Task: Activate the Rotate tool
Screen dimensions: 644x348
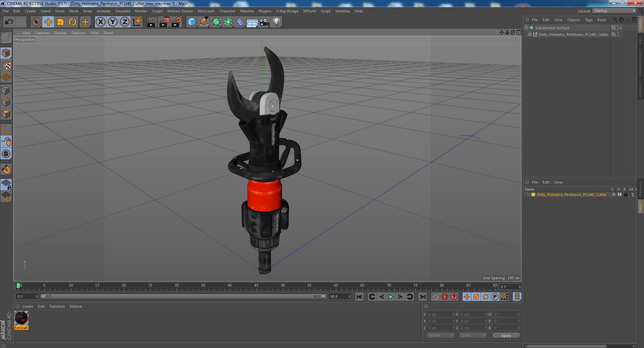Action: pos(72,22)
